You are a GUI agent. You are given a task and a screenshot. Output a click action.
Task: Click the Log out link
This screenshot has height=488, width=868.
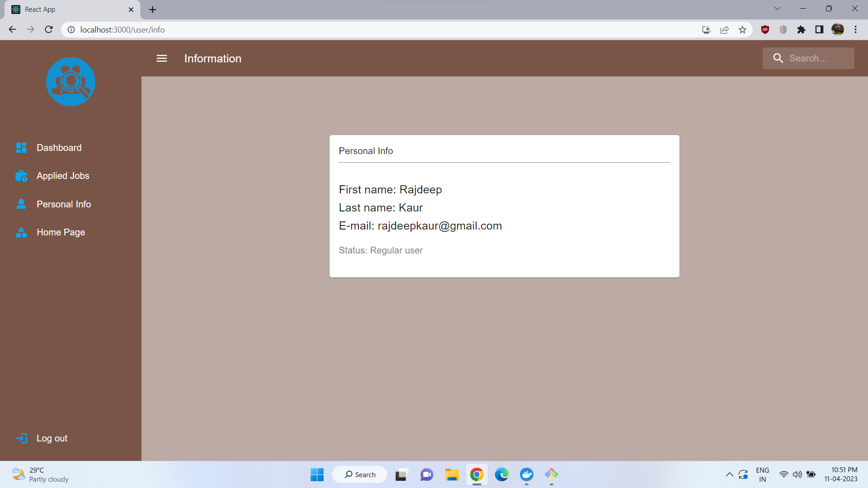click(x=52, y=438)
